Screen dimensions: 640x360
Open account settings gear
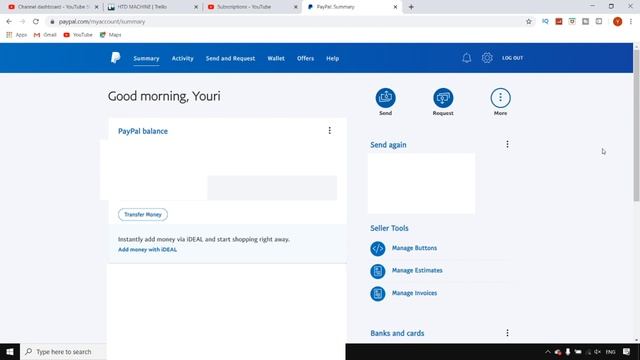coord(487,58)
